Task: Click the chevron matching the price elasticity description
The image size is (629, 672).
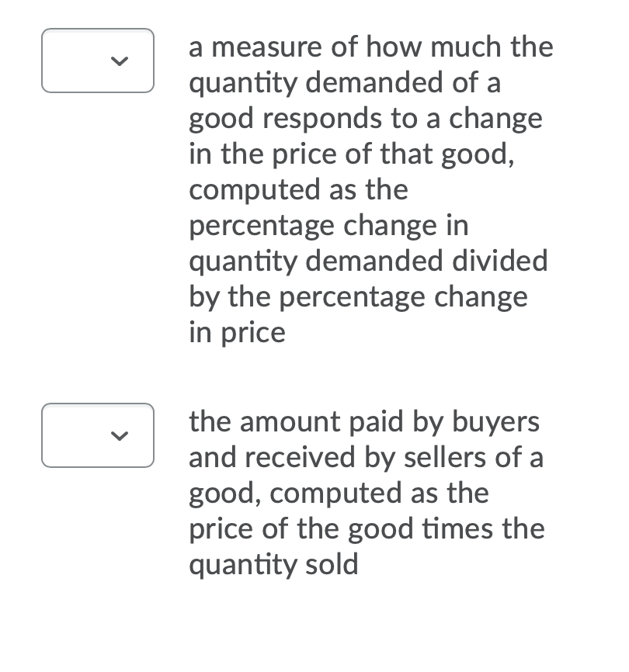Action: 120,62
